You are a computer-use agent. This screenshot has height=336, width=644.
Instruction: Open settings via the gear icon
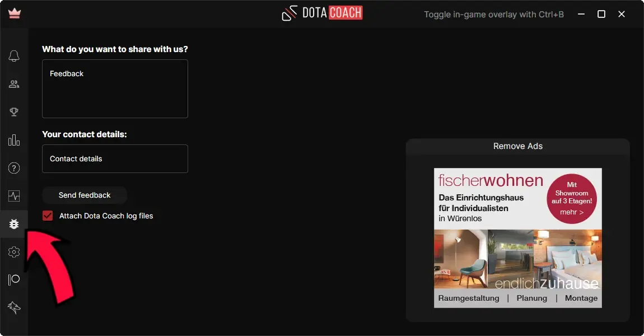[14, 252]
